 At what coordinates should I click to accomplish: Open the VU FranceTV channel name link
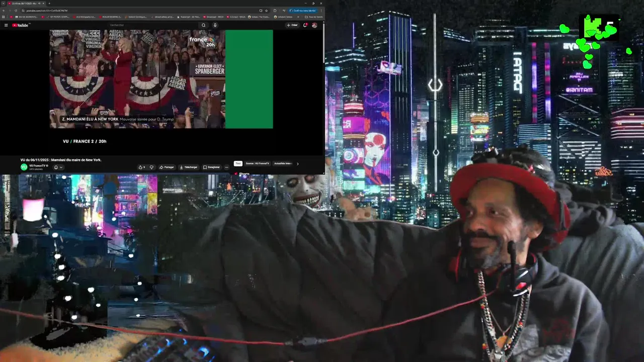tap(37, 165)
